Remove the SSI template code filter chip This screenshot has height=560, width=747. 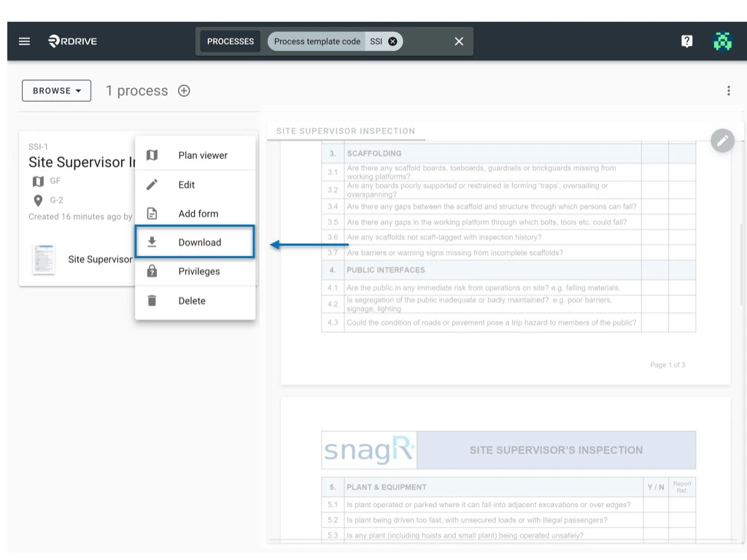click(392, 41)
